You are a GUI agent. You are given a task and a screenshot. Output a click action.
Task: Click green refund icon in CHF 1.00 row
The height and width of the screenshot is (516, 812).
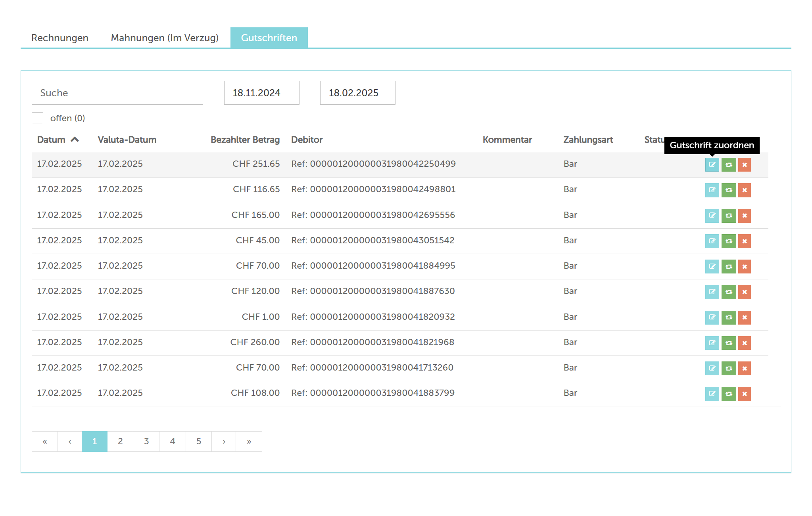(729, 317)
